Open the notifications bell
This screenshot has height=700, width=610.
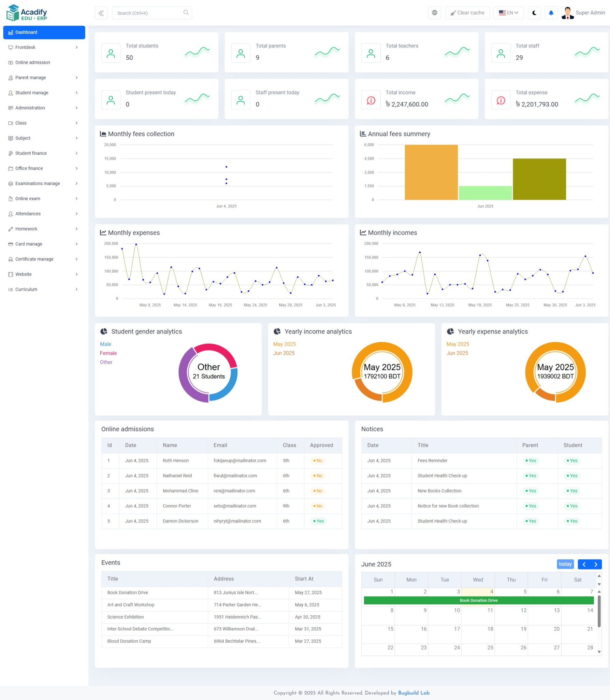[551, 13]
